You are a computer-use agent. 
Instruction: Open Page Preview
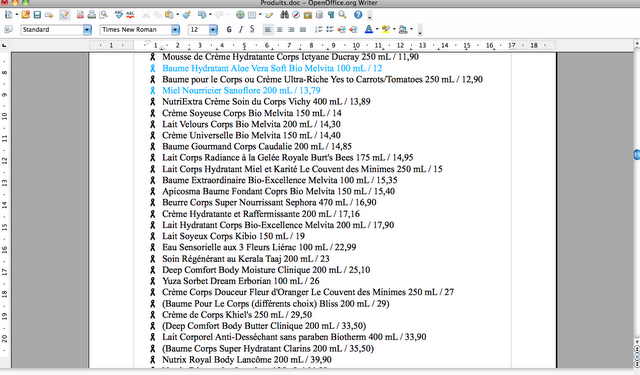(x=103, y=15)
